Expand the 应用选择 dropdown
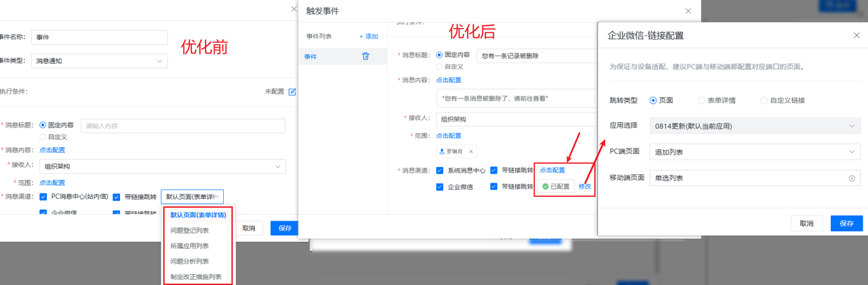 click(754, 126)
